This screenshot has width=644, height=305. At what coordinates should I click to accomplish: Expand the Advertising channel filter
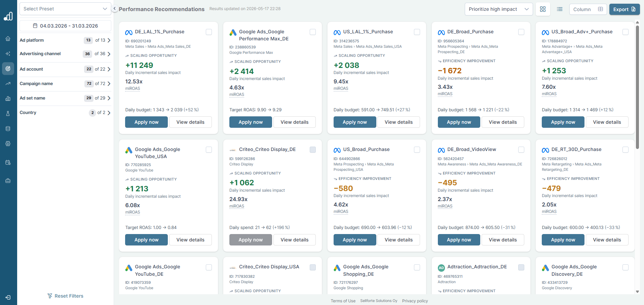65,54
